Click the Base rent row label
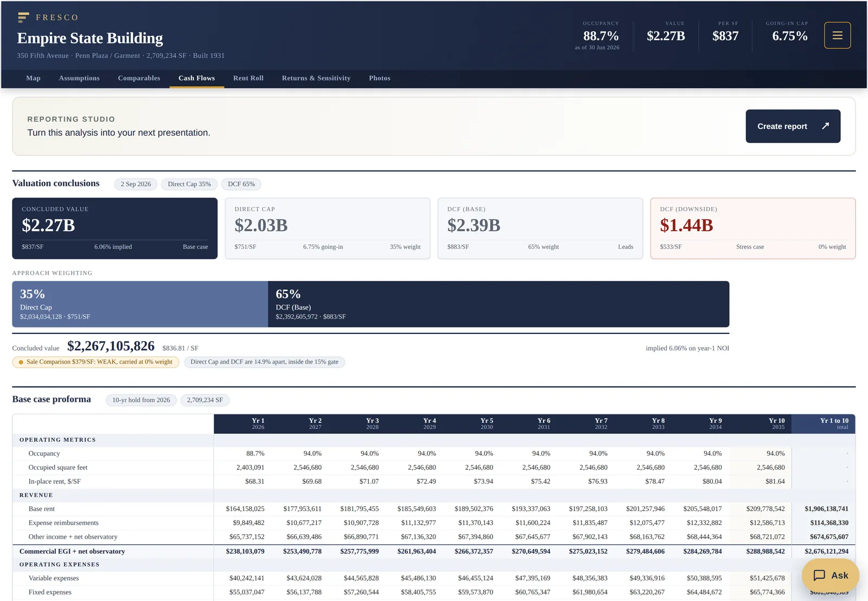 pos(42,509)
